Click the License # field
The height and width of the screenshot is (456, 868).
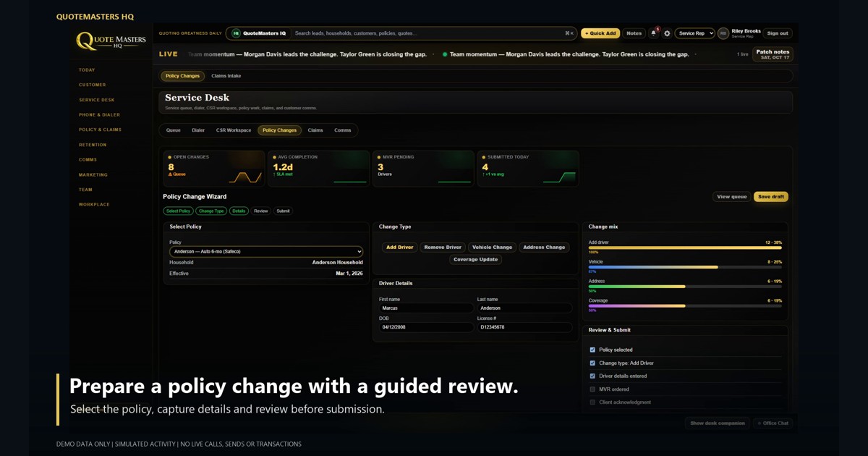(524, 327)
